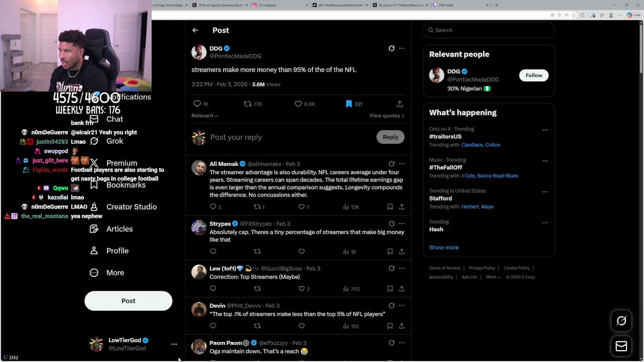Open more options on DDG's post
Viewport: 644px width, 362px height.
coord(401,48)
